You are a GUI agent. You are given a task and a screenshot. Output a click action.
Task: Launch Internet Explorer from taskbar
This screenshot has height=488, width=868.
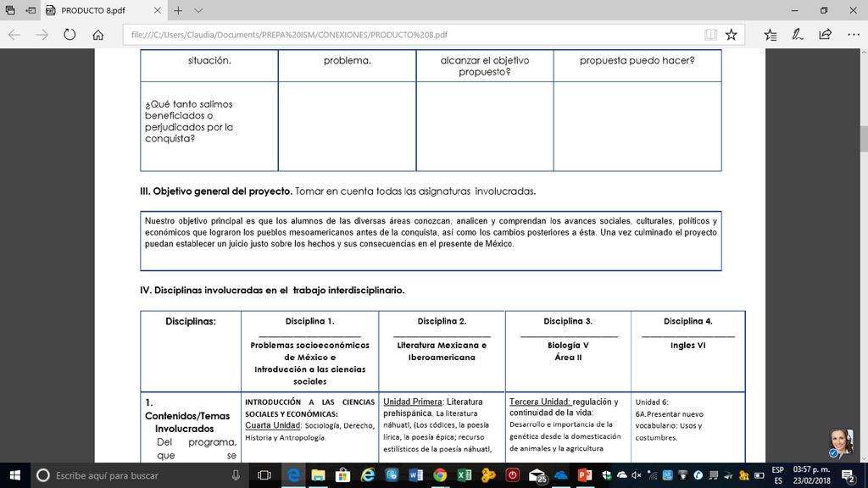coord(368,475)
